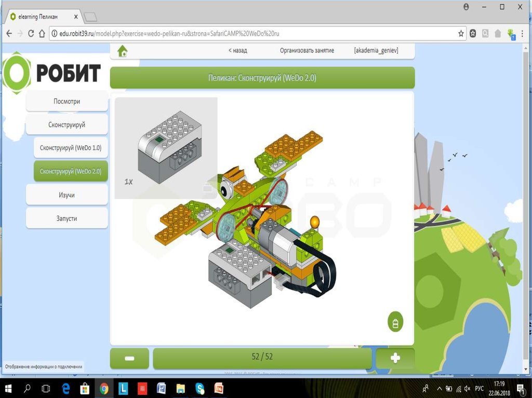
Task: Open Chrome three-dot menu
Action: (522, 33)
